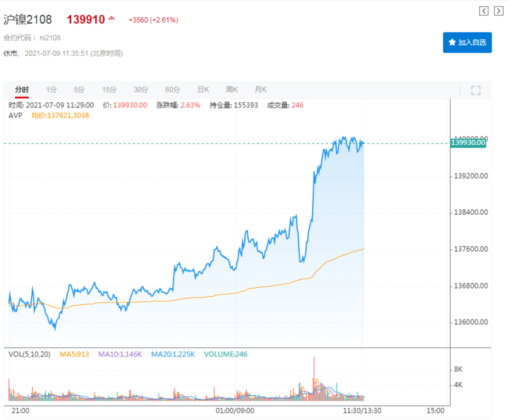Select the 分时 tab
This screenshot has width=508, height=420.
(x=22, y=90)
